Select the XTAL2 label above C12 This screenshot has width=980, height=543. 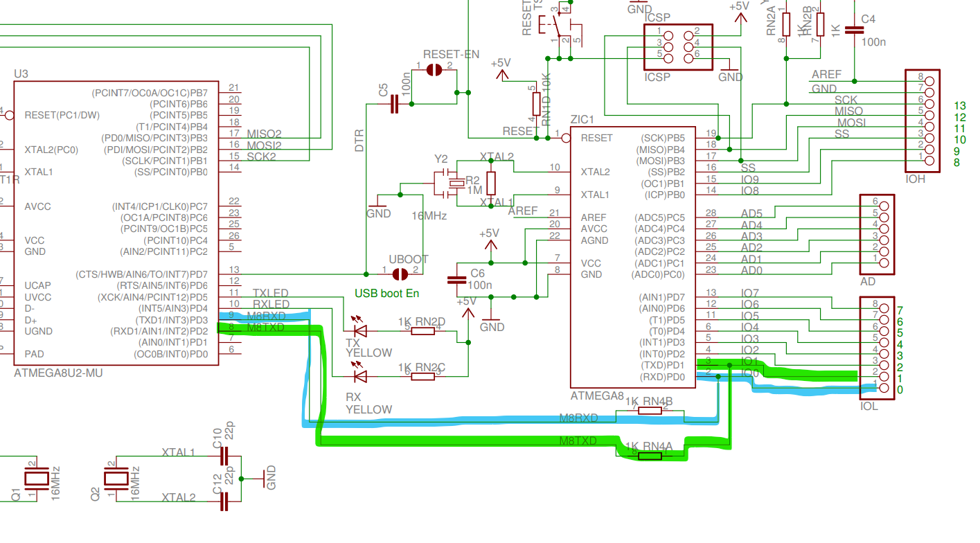(179, 497)
